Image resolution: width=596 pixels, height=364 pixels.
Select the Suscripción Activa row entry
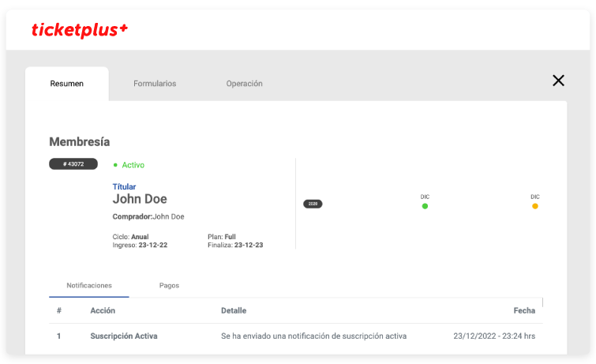[124, 336]
